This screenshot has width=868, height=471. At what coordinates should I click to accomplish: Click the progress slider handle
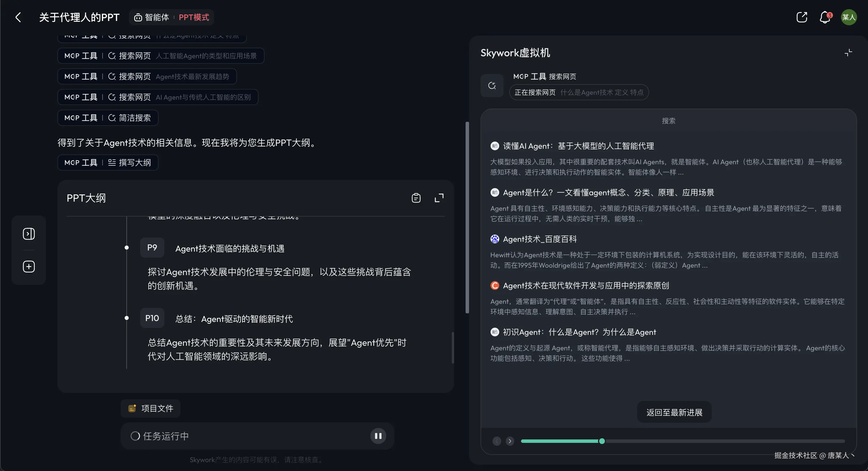pos(602,441)
